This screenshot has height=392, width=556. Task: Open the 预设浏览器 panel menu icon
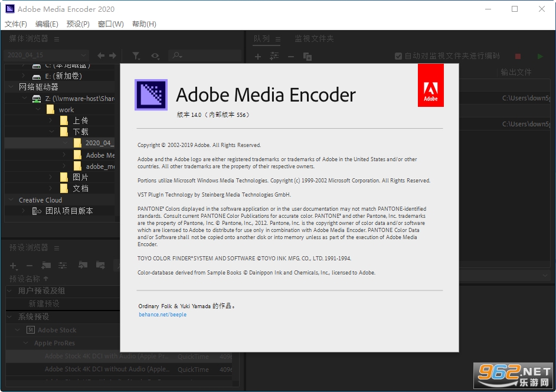57,248
